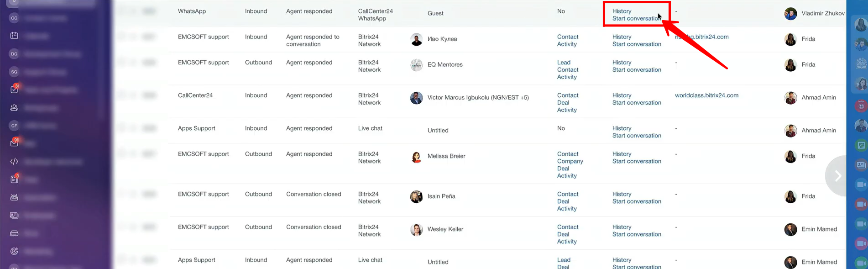
Task: Open the worldclass.bitrix24.com link
Action: [x=706, y=95]
